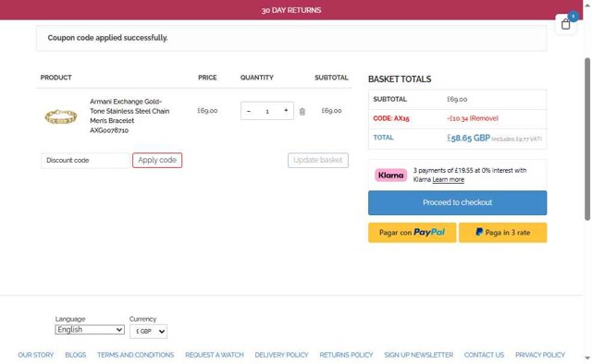Click the Discount code input field
This screenshot has width=592, height=364.
click(x=86, y=161)
